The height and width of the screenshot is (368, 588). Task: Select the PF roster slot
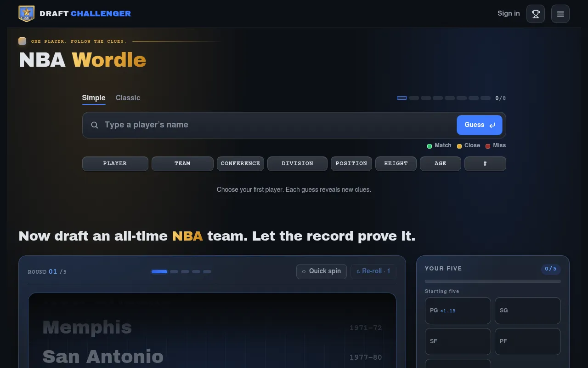click(x=528, y=341)
